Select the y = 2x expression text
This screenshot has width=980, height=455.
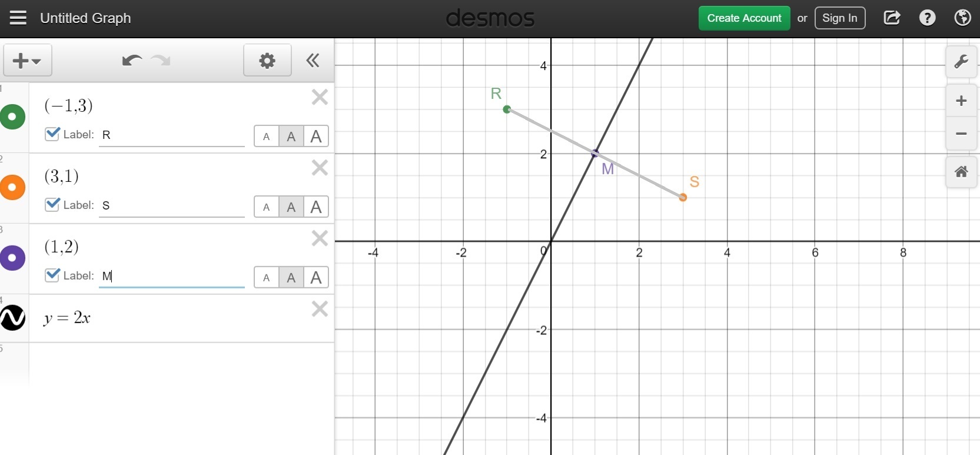(67, 318)
